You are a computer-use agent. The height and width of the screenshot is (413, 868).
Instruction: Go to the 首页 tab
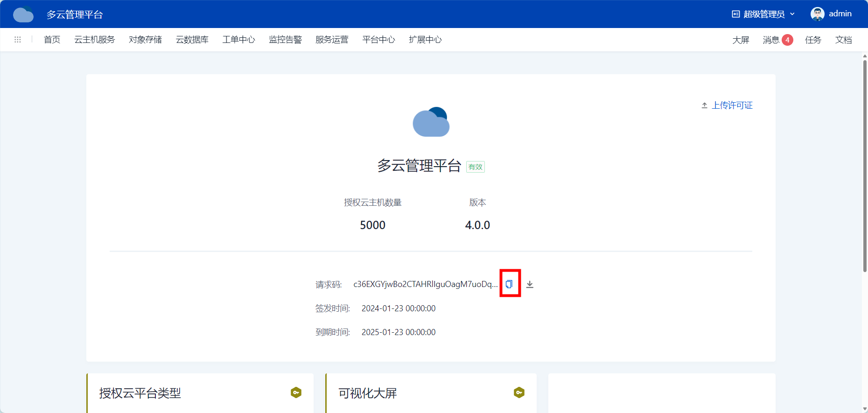[52, 40]
